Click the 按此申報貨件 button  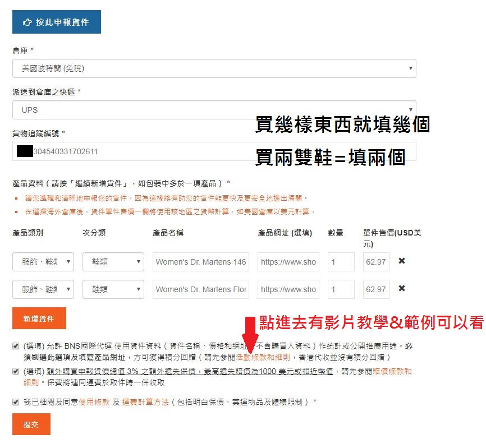[x=56, y=22]
